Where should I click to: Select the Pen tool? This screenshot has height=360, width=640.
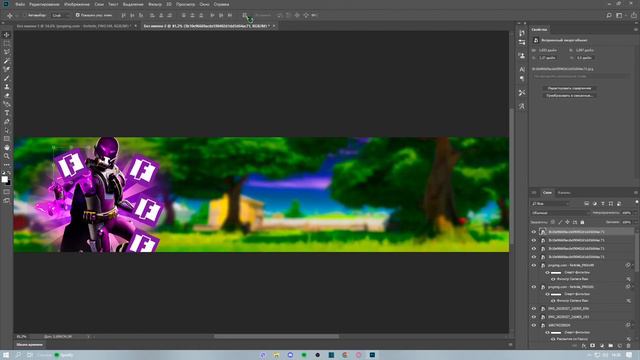[7, 122]
